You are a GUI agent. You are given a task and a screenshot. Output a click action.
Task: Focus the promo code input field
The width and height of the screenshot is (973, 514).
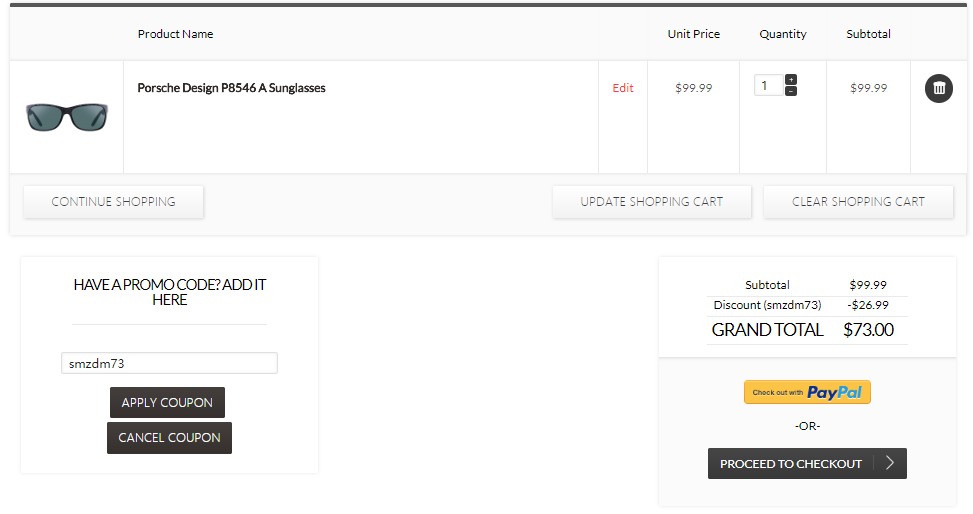point(169,363)
